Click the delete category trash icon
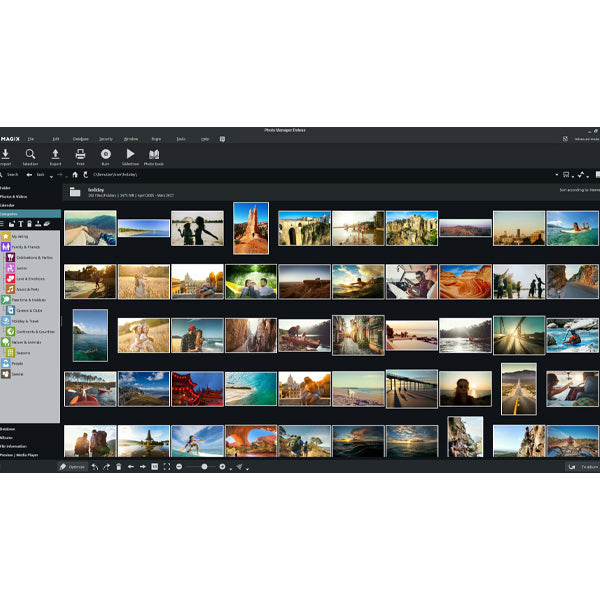The image size is (600, 600). (x=29, y=224)
